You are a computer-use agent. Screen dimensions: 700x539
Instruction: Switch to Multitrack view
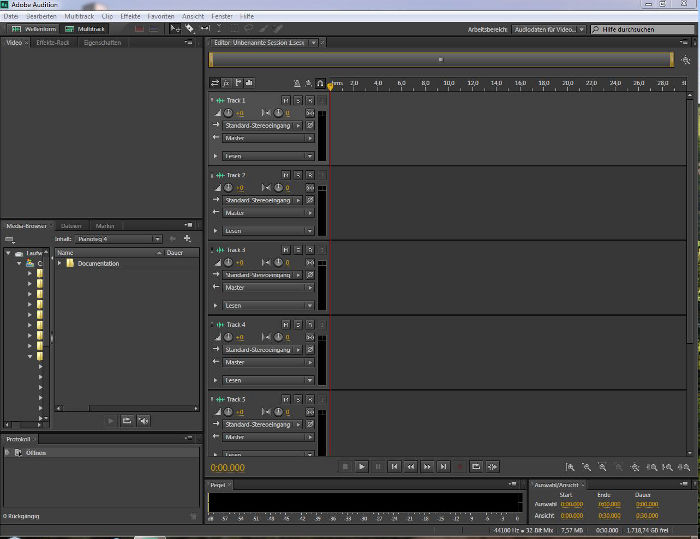[84, 29]
